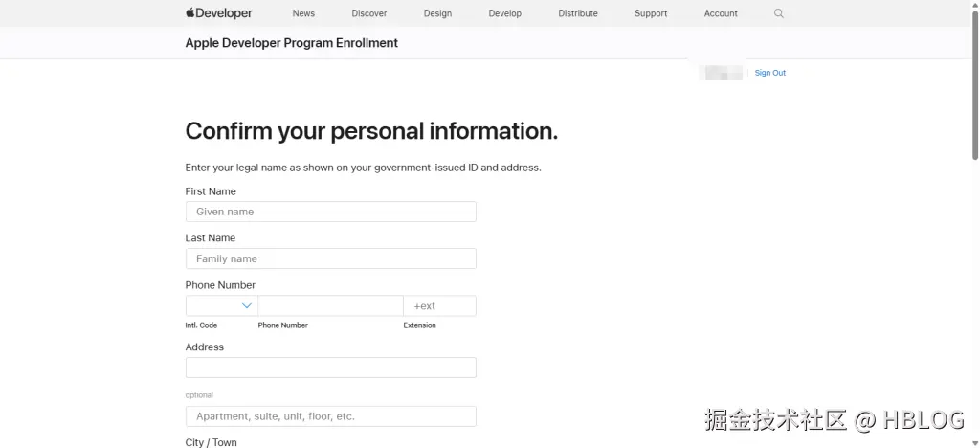Image resolution: width=980 pixels, height=448 pixels.
Task: Focus the Last Name field
Action: (330, 258)
